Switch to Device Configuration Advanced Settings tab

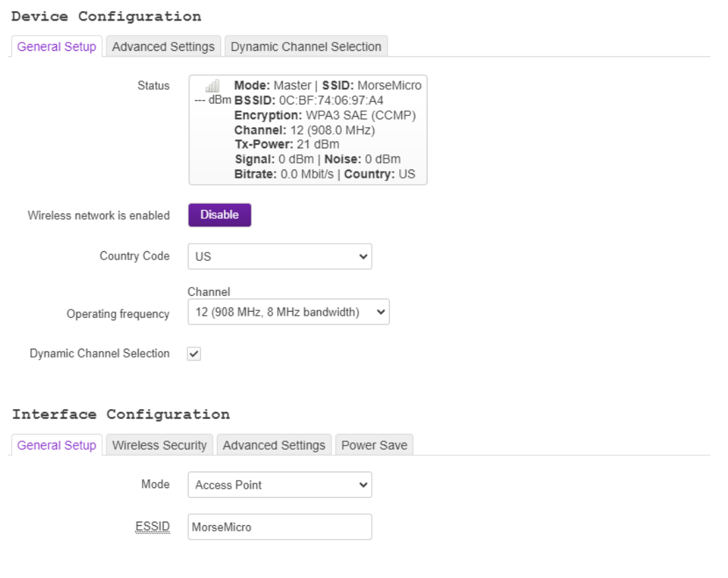pyautogui.click(x=163, y=47)
